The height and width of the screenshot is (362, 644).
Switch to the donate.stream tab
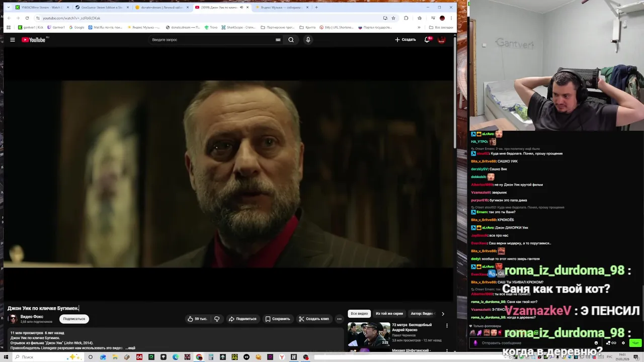point(161,8)
